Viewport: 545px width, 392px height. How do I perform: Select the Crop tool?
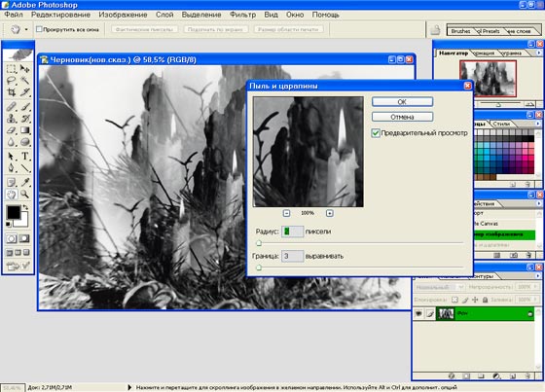point(11,92)
